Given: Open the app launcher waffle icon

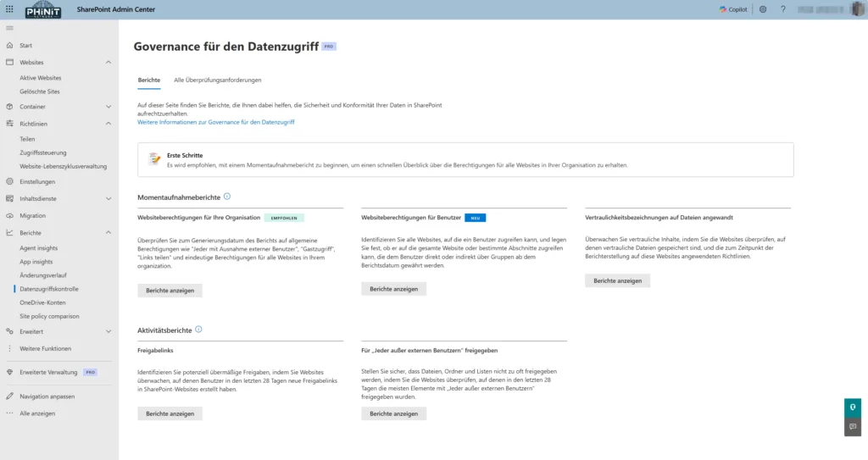Looking at the screenshot, I should [9, 8].
